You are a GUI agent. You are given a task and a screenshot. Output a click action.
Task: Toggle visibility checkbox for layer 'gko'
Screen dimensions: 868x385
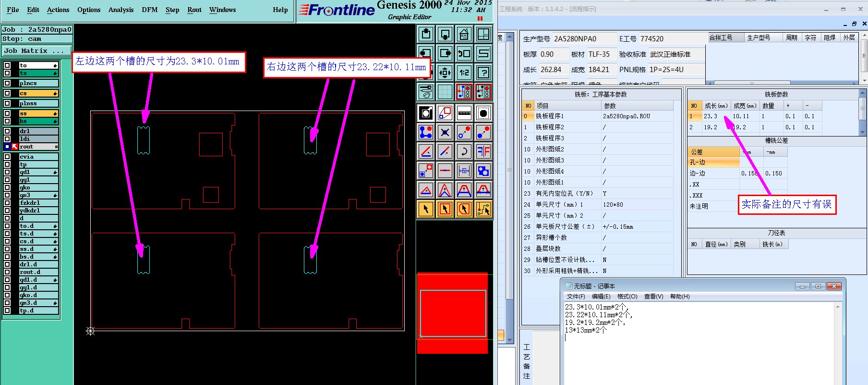pyautogui.click(x=7, y=187)
